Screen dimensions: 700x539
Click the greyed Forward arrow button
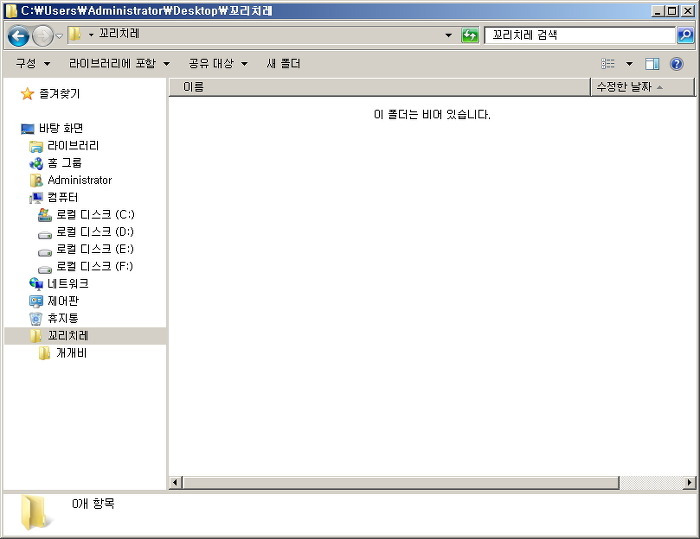[43, 36]
